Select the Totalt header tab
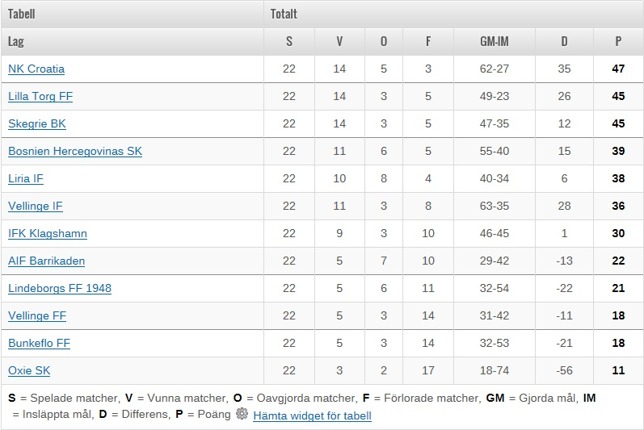 click(x=283, y=14)
